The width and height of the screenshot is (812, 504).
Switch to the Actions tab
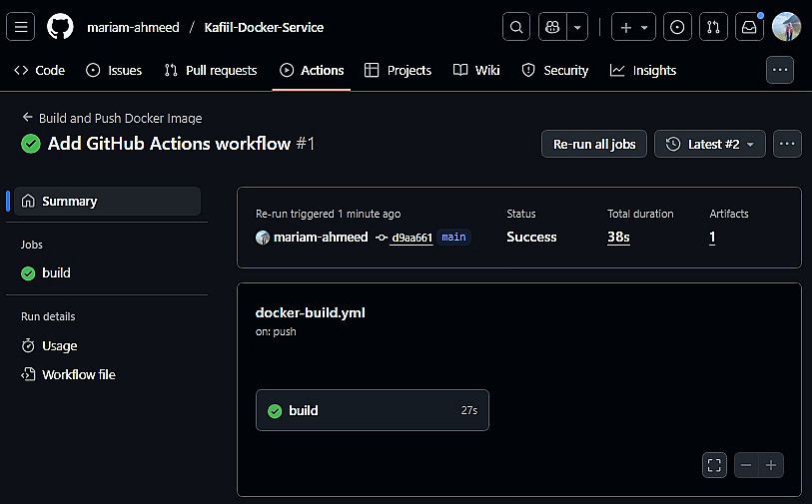[312, 70]
